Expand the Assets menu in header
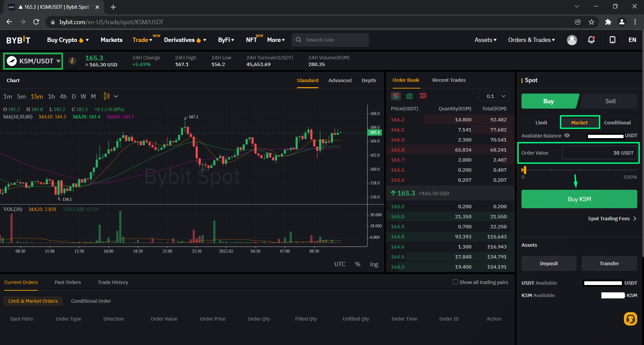The height and width of the screenshot is (345, 644). (x=485, y=40)
